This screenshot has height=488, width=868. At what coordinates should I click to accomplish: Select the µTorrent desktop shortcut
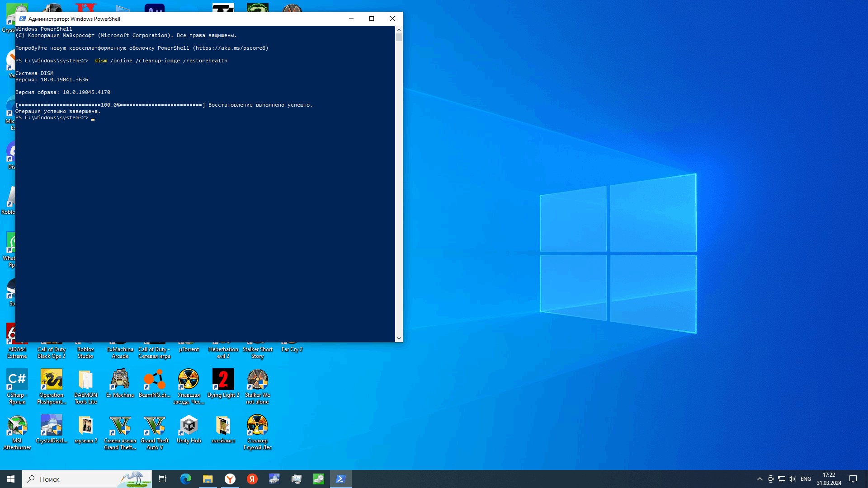189,349
